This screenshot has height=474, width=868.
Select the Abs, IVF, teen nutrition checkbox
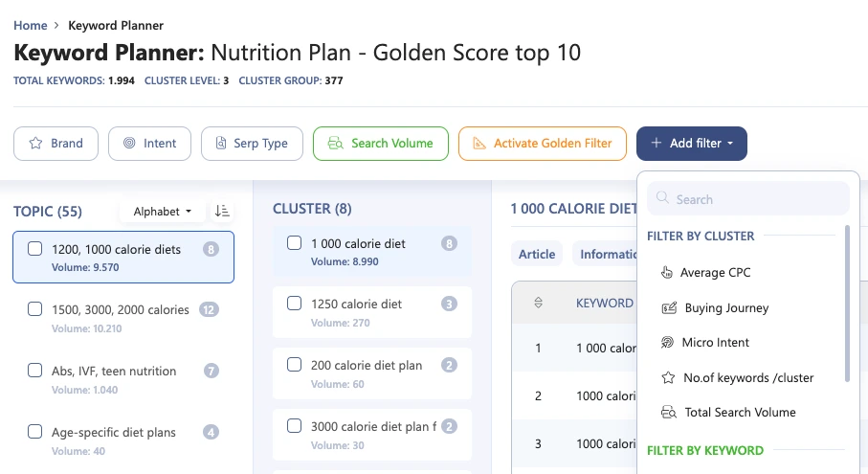[x=34, y=371]
